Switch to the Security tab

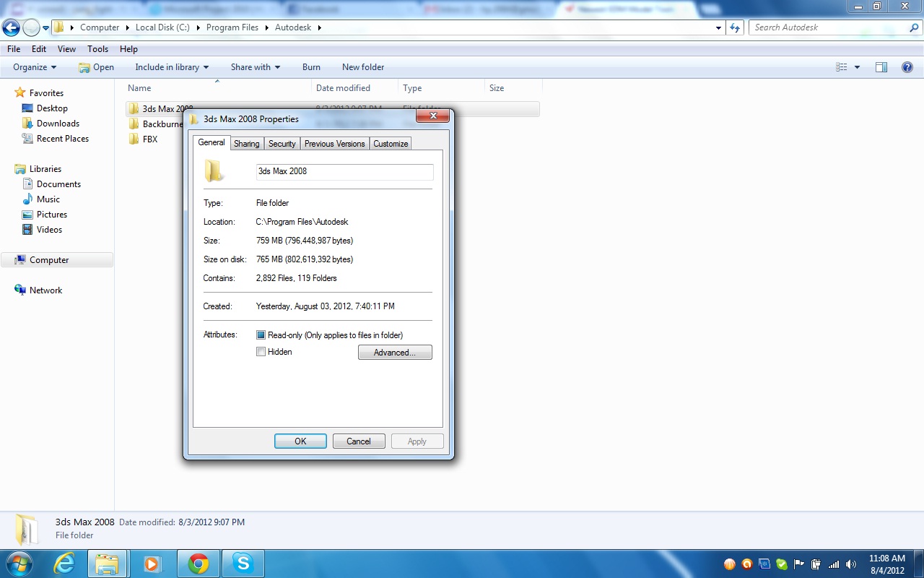(x=282, y=144)
